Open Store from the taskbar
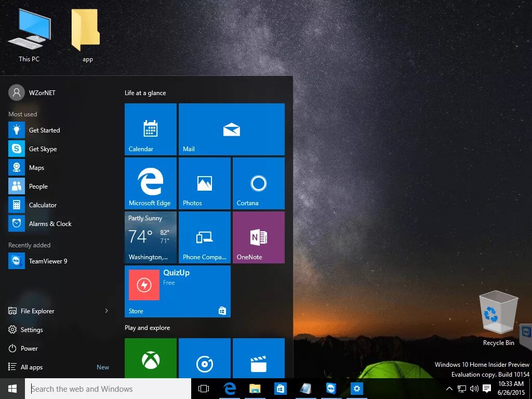The height and width of the screenshot is (399, 532). pos(280,389)
